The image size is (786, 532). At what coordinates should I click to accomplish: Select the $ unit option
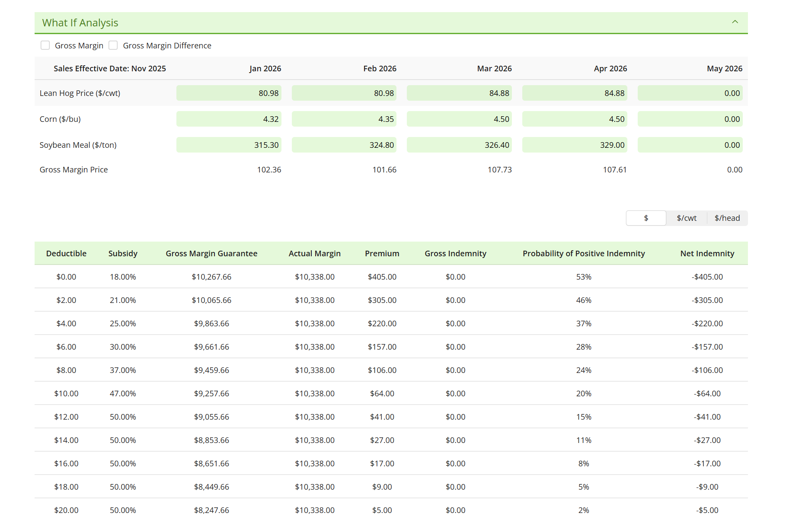646,218
